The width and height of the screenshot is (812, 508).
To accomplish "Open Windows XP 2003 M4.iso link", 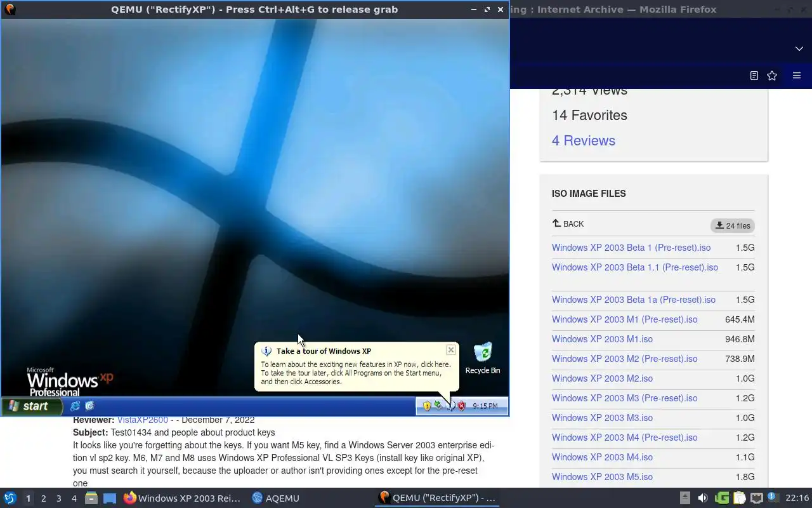I will click(602, 457).
